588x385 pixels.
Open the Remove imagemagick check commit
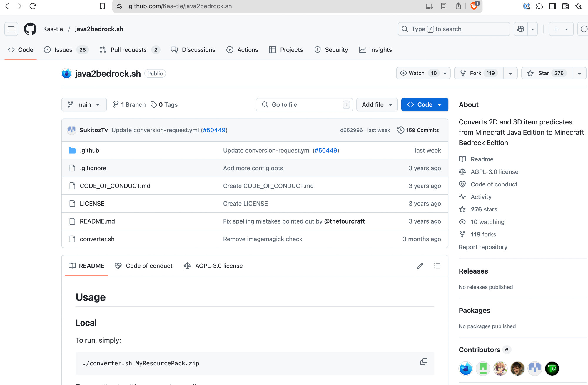click(263, 239)
